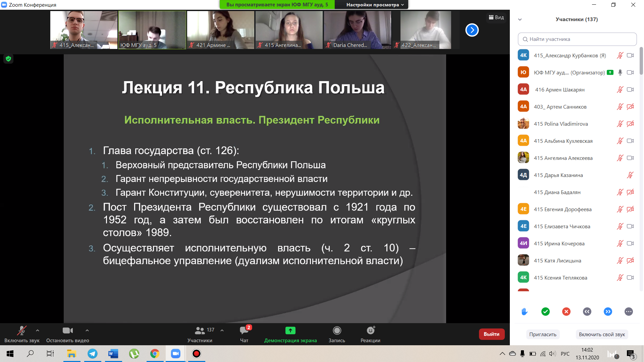This screenshot has height=362, width=644.
Task: Open Настройки просмотра dropdown
Action: pyautogui.click(x=375, y=5)
